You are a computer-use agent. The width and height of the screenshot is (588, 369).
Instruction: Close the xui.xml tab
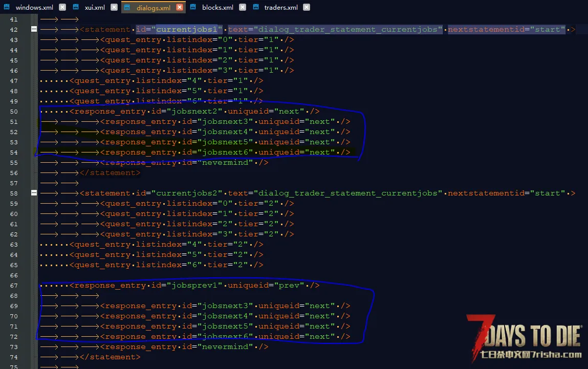click(114, 8)
